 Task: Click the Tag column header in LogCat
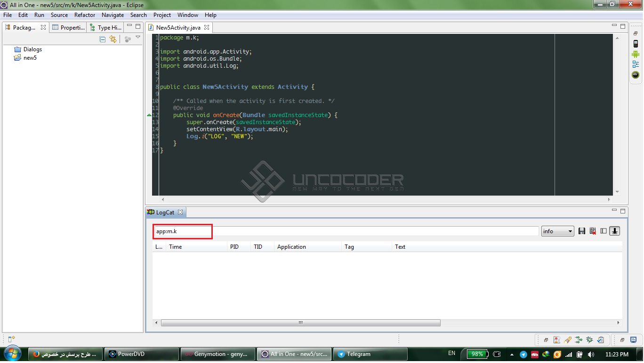(x=367, y=246)
